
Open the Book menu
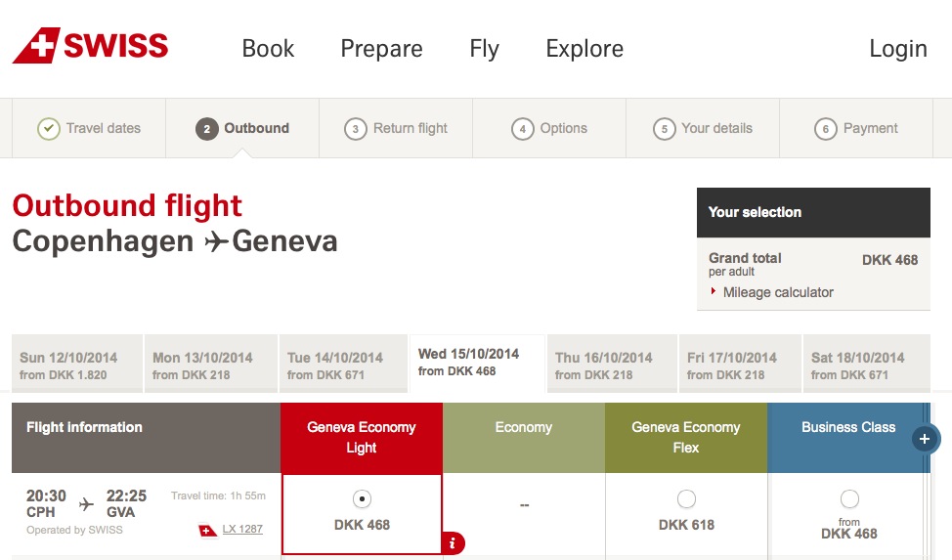[268, 49]
